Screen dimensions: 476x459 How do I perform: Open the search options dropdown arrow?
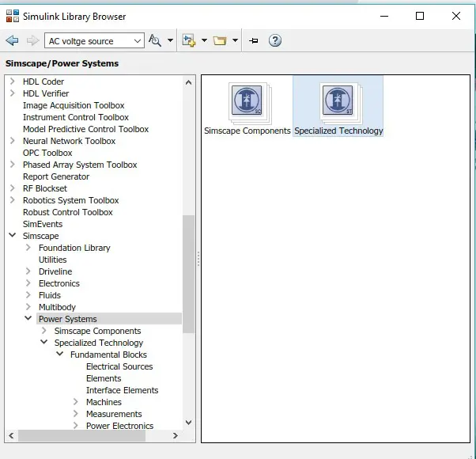pyautogui.click(x=170, y=40)
